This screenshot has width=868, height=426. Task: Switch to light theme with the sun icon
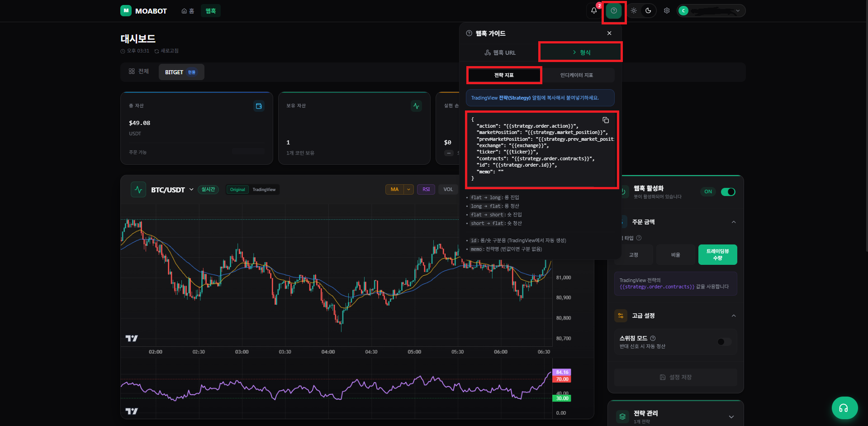click(x=634, y=10)
